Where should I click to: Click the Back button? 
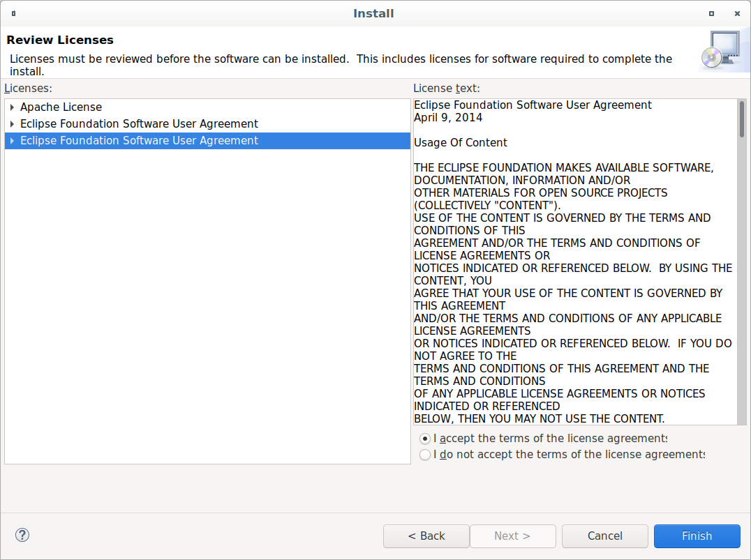426,536
